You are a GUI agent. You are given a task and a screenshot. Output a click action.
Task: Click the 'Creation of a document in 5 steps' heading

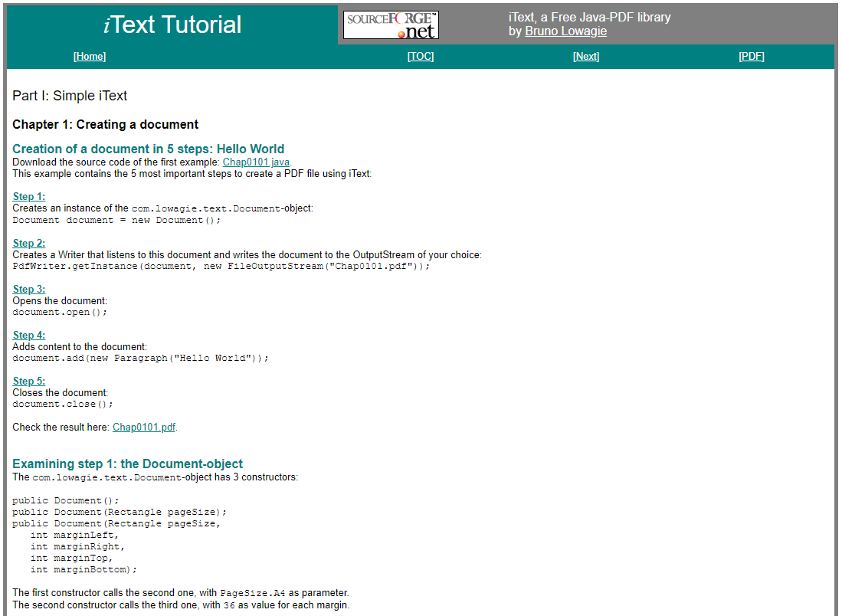pos(148,149)
